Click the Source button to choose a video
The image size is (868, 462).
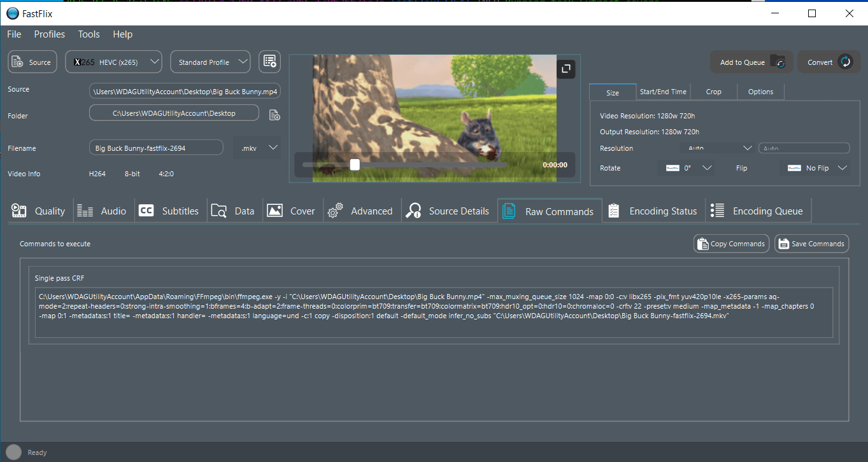click(x=32, y=62)
